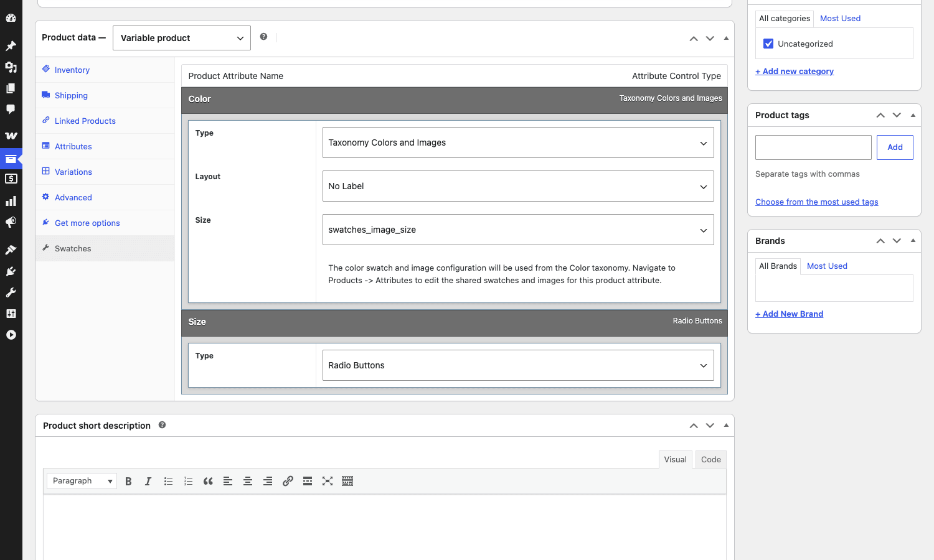
Task: Open the Appearance brush icon in sidebar
Action: [x=11, y=250]
